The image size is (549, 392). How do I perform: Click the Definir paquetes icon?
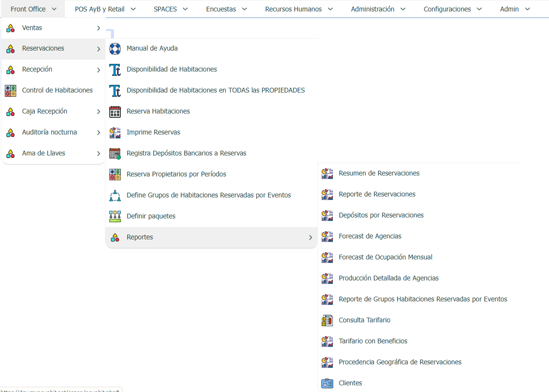[115, 217]
